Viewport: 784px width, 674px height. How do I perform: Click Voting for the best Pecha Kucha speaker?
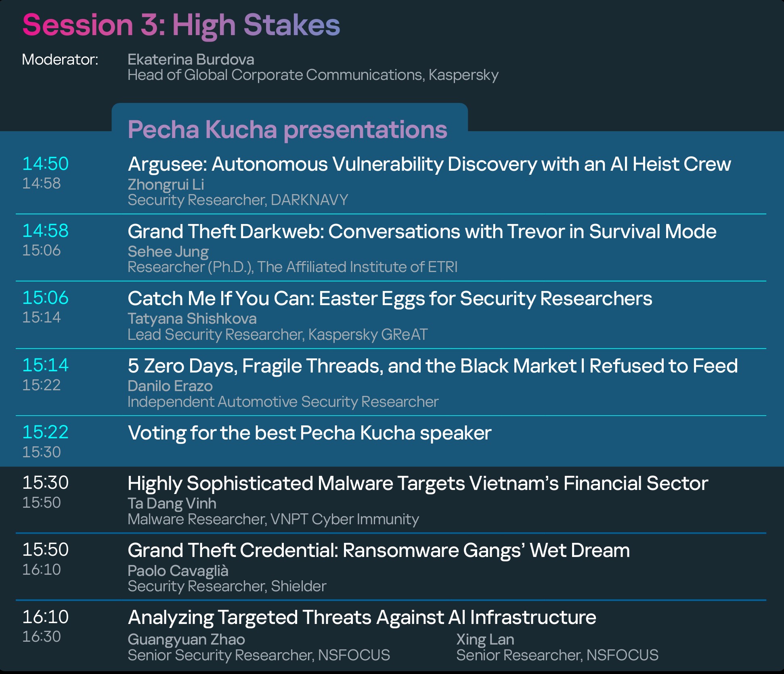coord(310,433)
